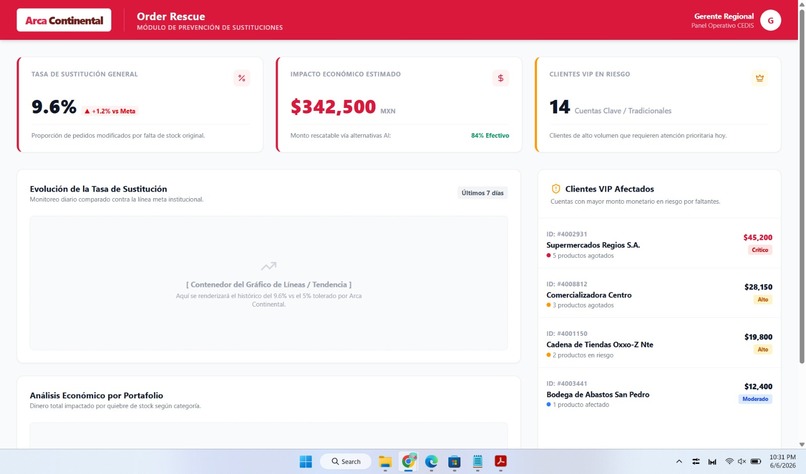The image size is (806, 474).
Task: Open Bodega de Abastos San Pedro row
Action: point(659,394)
